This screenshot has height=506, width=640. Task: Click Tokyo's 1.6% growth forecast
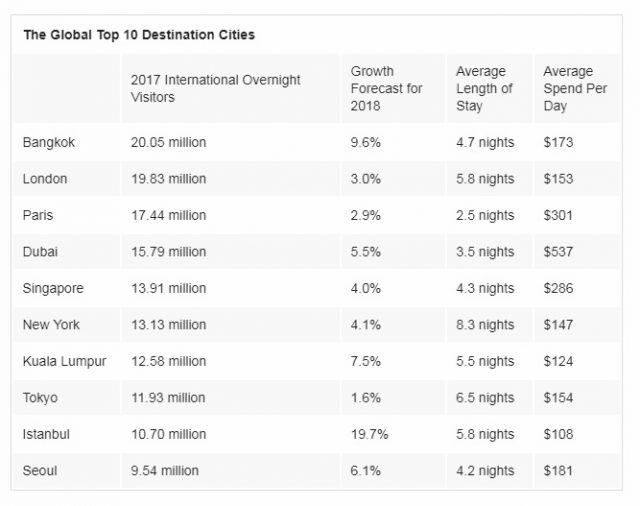coord(366,398)
